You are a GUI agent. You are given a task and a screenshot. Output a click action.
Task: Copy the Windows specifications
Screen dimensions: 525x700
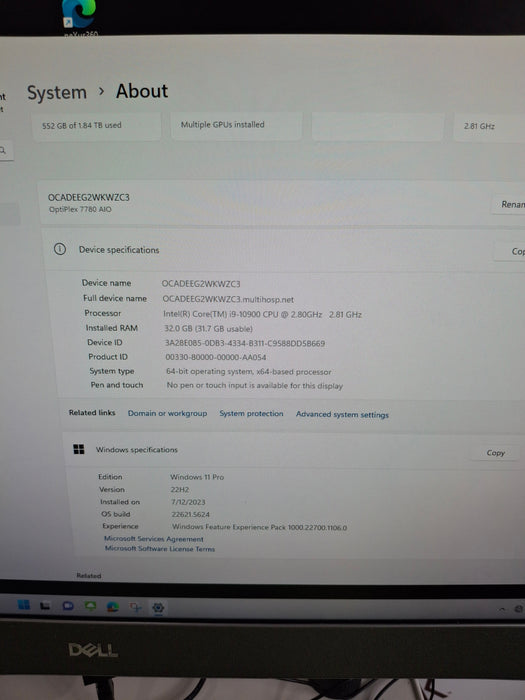tap(496, 453)
